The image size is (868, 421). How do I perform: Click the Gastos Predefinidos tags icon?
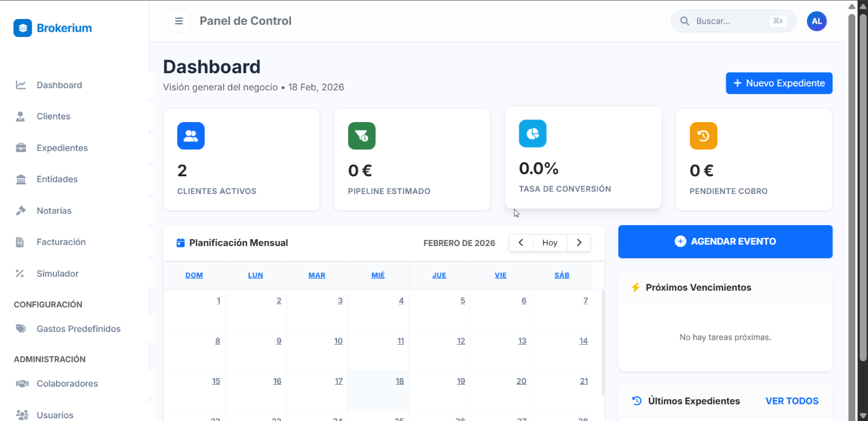[21, 329]
